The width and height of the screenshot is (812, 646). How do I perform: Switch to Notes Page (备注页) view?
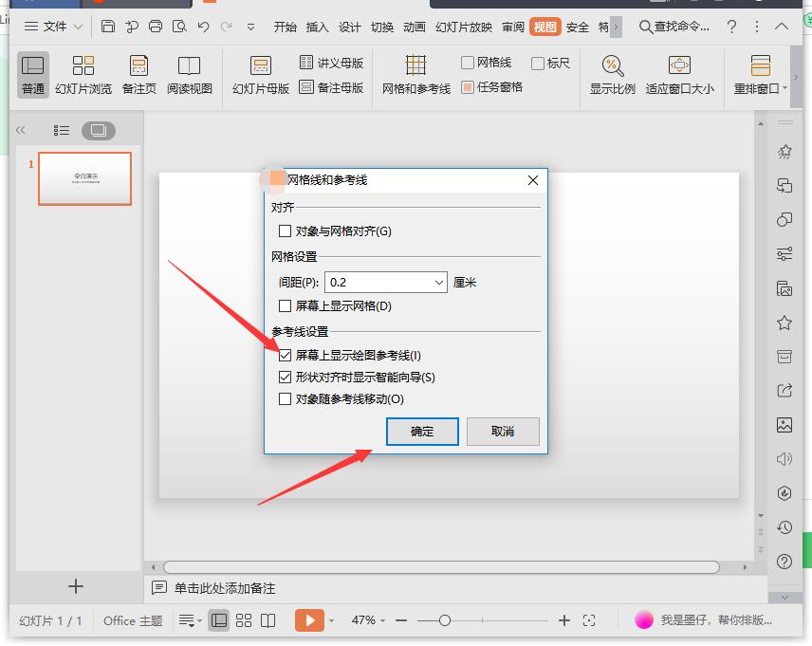tap(138, 74)
